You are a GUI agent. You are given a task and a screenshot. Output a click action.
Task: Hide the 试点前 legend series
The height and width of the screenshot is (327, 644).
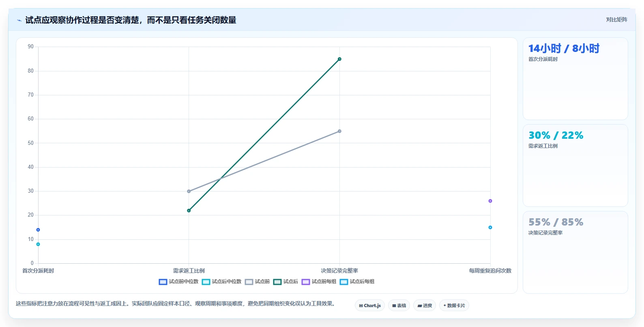tap(257, 282)
